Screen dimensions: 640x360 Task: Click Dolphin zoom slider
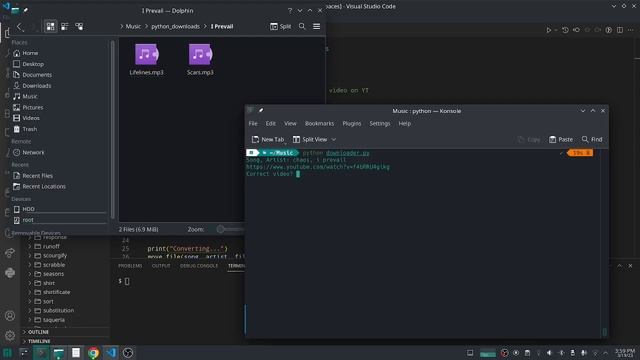[231, 229]
